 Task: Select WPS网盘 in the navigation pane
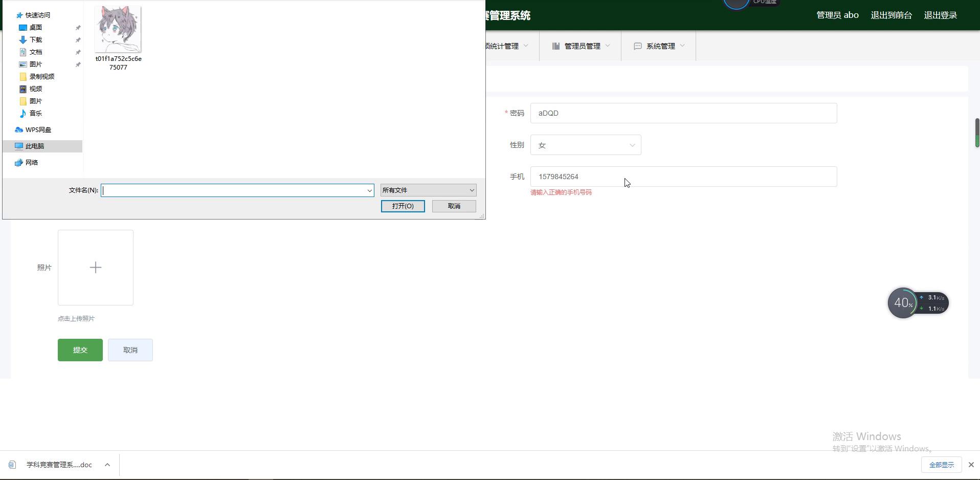click(x=38, y=130)
